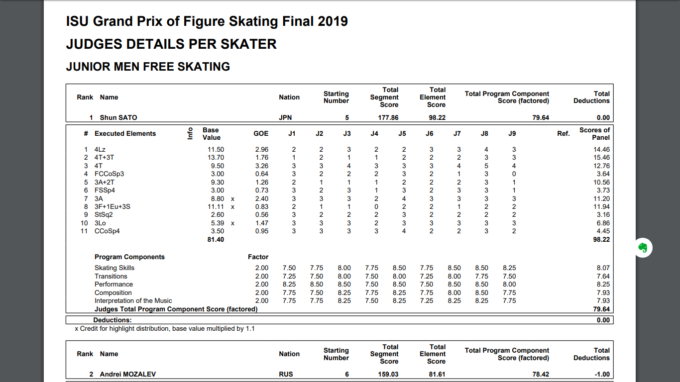Click the CCoSp4 element entry

(107, 231)
